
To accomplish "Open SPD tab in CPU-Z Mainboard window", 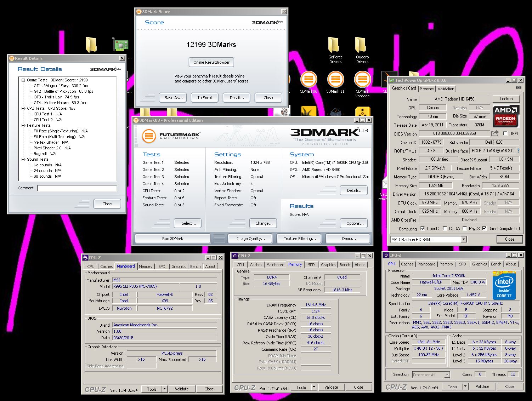I will (x=162, y=267).
